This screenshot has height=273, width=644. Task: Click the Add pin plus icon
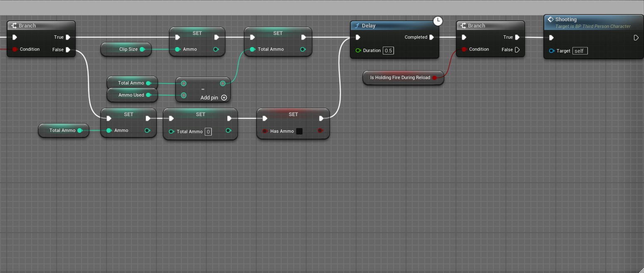[x=224, y=98]
